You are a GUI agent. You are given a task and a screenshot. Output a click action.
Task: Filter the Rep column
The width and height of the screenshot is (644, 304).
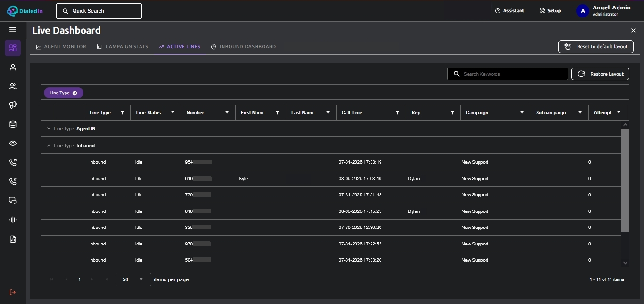452,113
